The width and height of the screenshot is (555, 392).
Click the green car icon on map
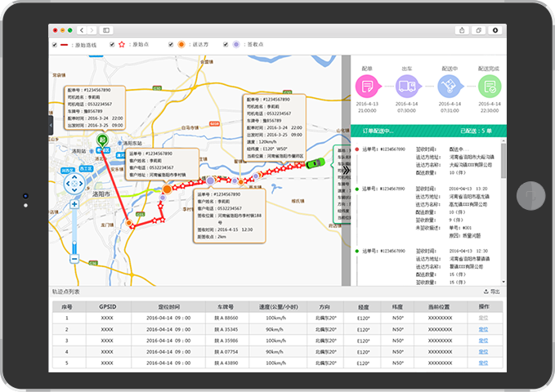tap(315, 163)
